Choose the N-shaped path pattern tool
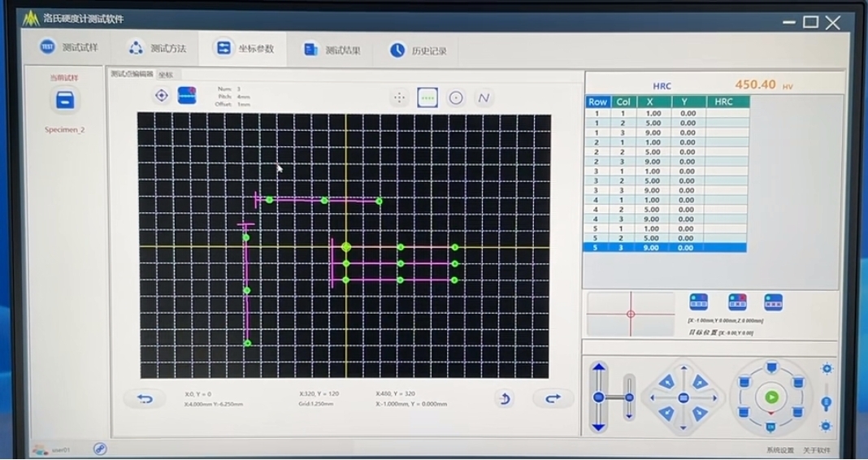 (x=484, y=98)
